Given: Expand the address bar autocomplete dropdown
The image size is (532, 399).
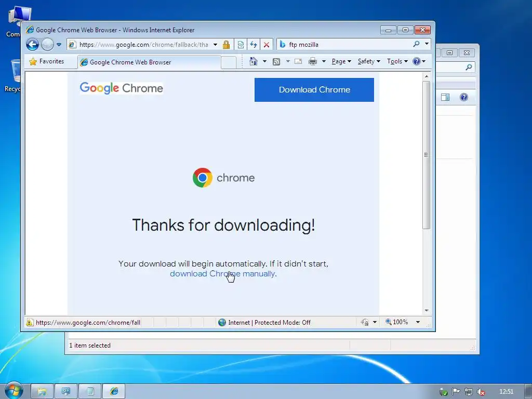Looking at the screenshot, I should point(215,45).
